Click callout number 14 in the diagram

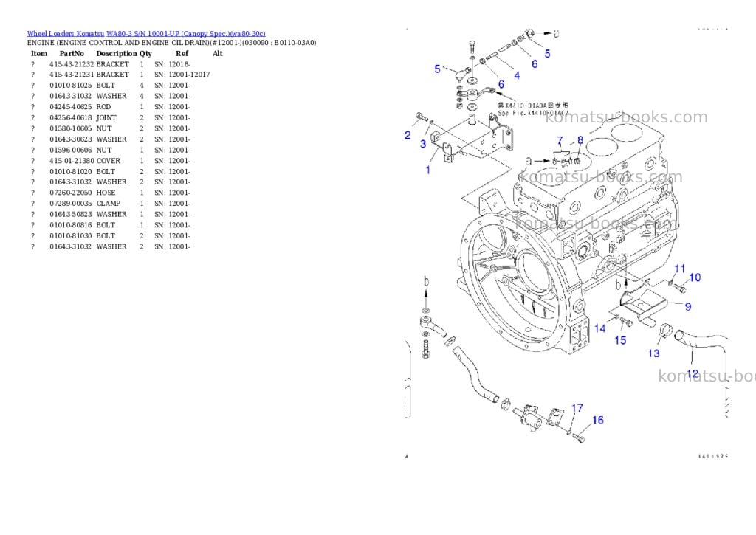tap(599, 328)
